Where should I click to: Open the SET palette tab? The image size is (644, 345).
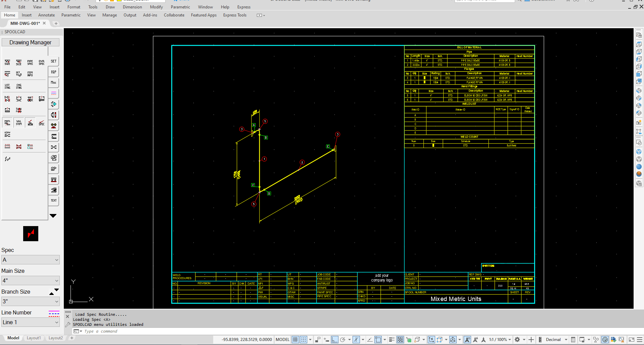click(x=53, y=61)
